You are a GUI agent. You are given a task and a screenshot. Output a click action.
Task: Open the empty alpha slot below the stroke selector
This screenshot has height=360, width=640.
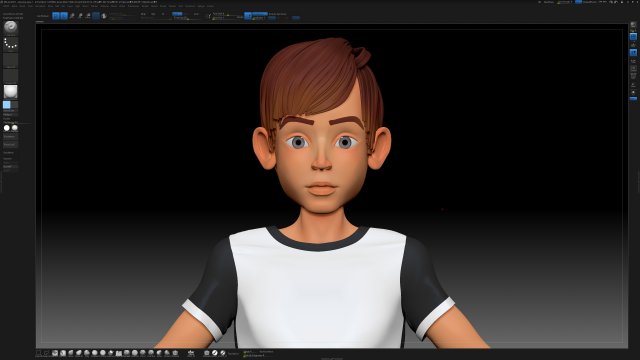[11, 60]
